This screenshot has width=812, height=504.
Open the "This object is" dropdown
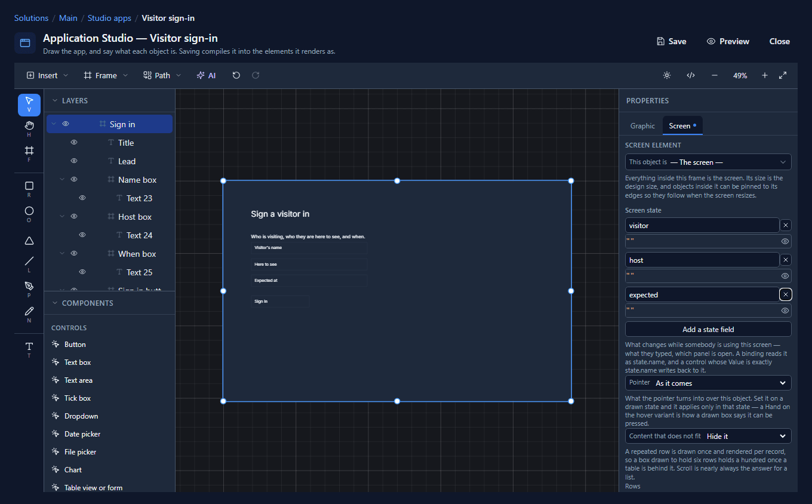click(708, 162)
